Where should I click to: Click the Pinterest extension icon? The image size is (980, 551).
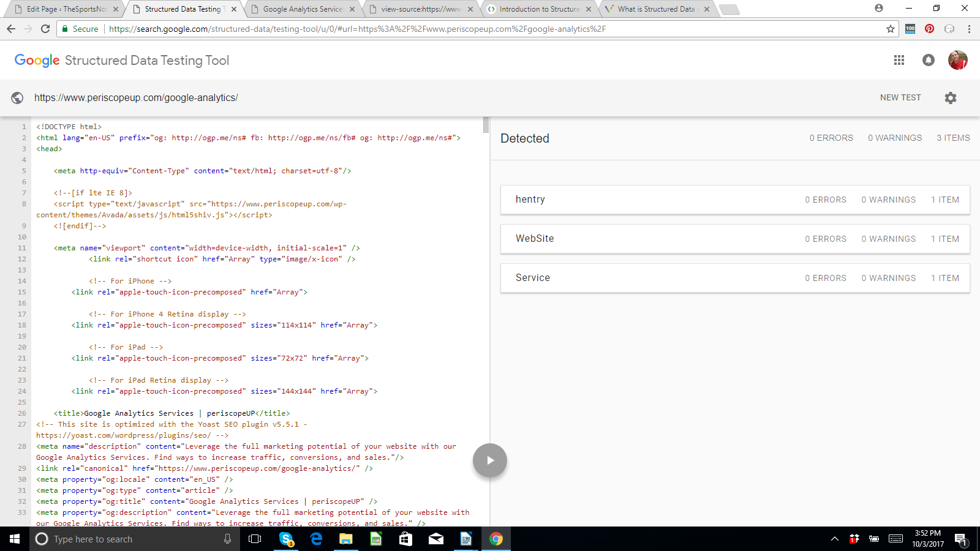pos(930,29)
